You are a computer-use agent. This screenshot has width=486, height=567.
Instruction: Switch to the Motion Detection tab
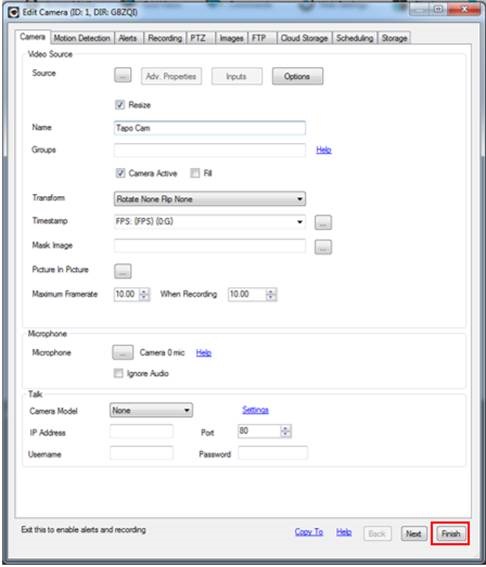82,38
